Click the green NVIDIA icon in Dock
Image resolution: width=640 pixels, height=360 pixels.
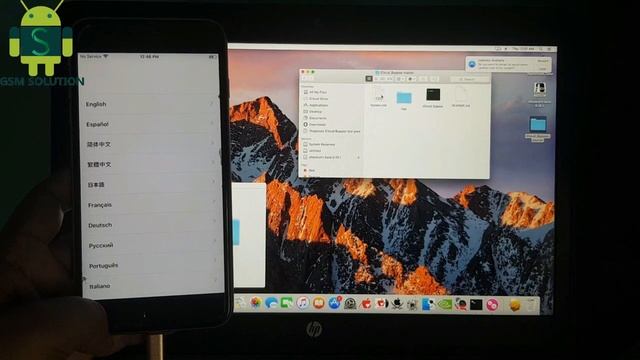pyautogui.click(x=444, y=304)
